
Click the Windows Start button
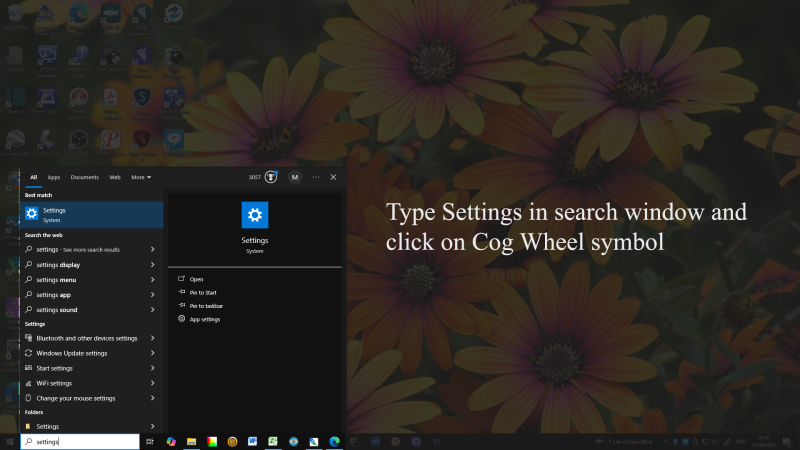pyautogui.click(x=10, y=441)
